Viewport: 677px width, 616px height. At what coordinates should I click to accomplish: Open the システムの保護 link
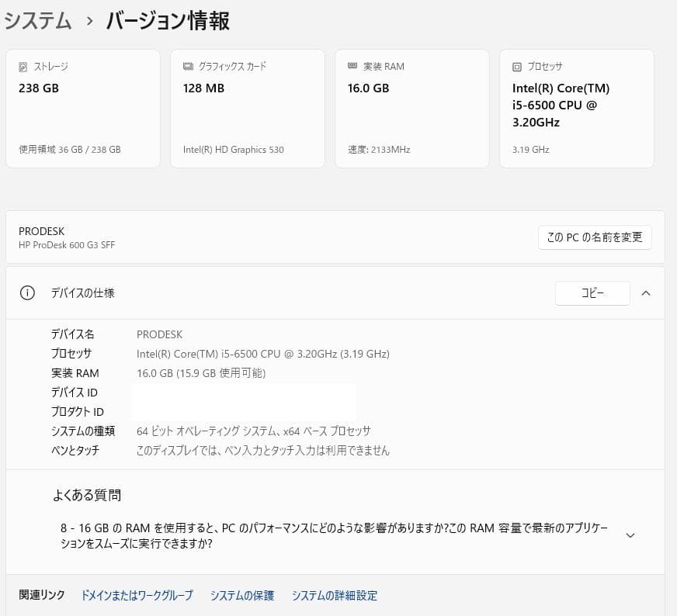pyautogui.click(x=241, y=595)
